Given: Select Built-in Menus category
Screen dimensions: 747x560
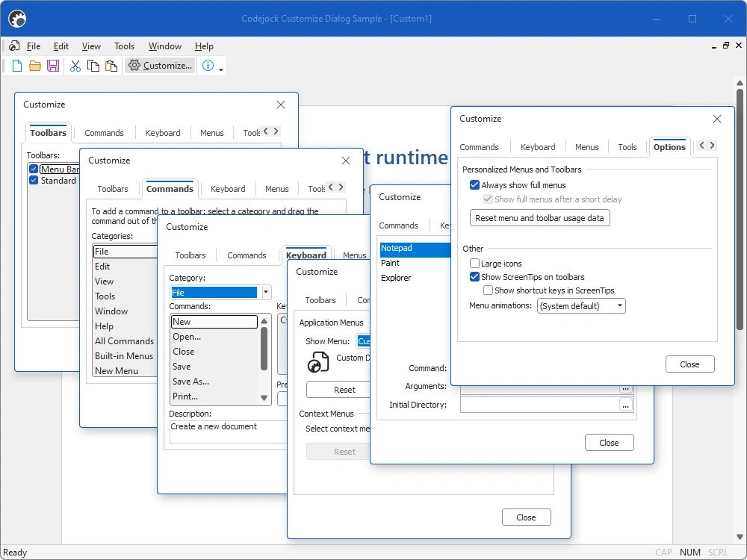Looking at the screenshot, I should [x=124, y=355].
